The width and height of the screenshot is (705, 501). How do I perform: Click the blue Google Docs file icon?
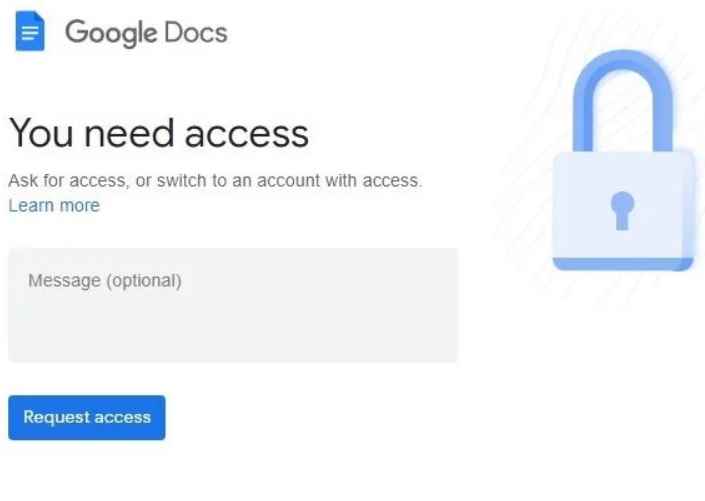30,31
